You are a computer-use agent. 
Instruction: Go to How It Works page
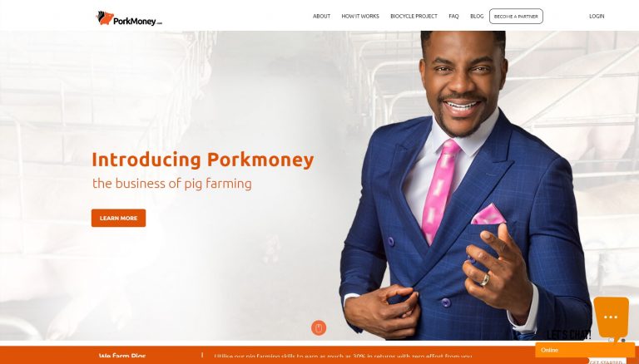pos(360,17)
